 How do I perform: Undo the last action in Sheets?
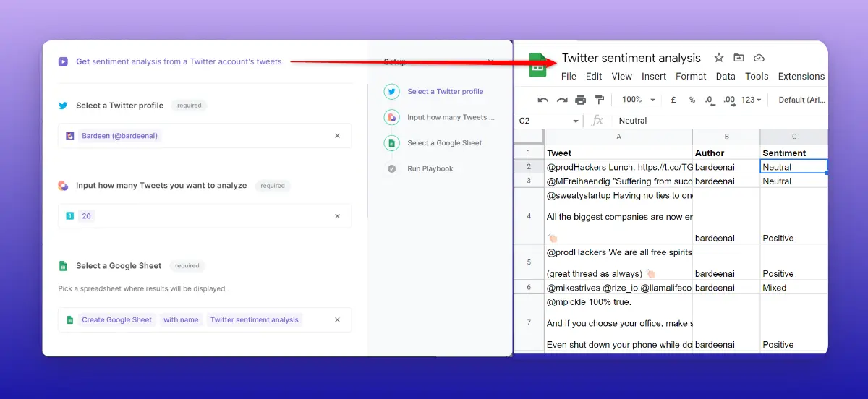(x=543, y=100)
